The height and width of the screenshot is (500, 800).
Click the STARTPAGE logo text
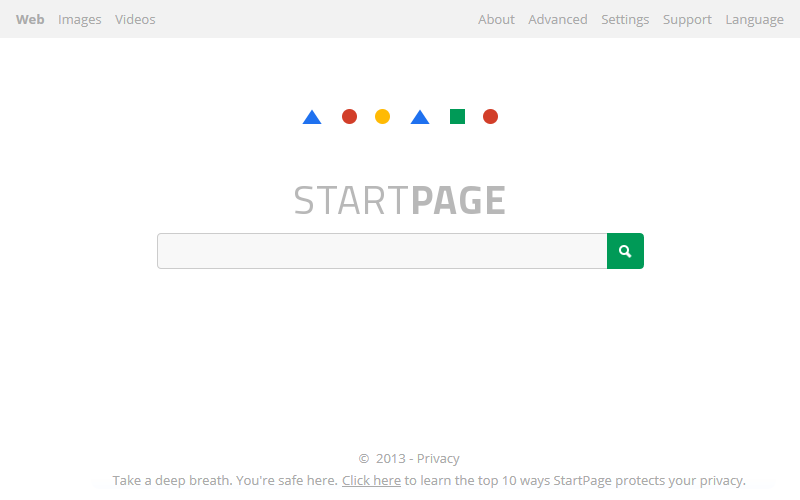click(x=399, y=201)
